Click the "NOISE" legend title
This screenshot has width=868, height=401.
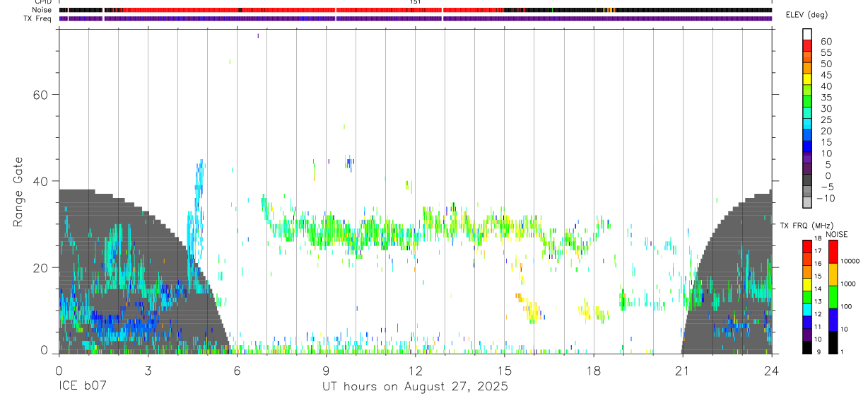(x=837, y=234)
